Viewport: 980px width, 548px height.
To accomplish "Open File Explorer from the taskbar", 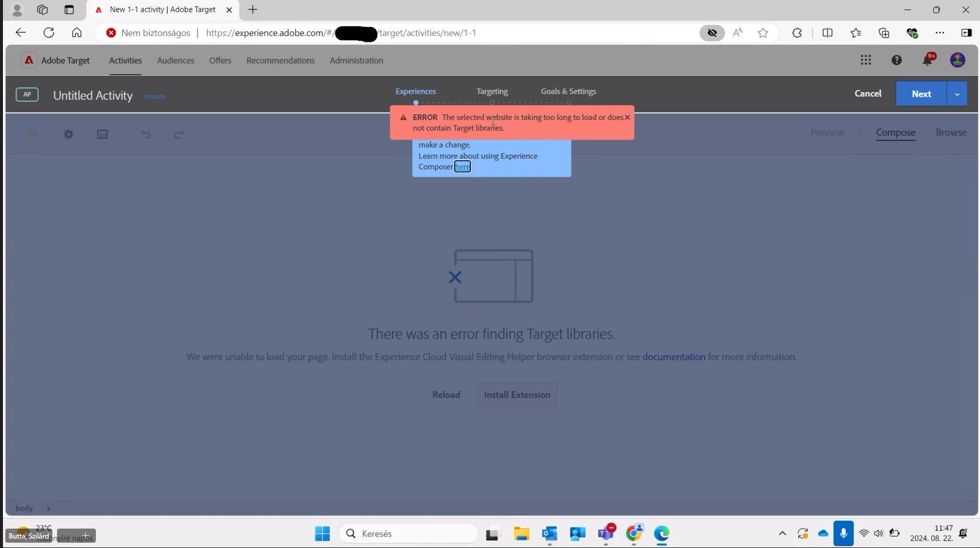I will [x=521, y=534].
